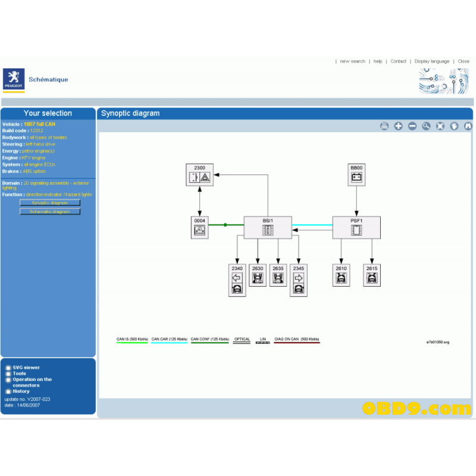Zoom out using the minus icon

(x=412, y=126)
